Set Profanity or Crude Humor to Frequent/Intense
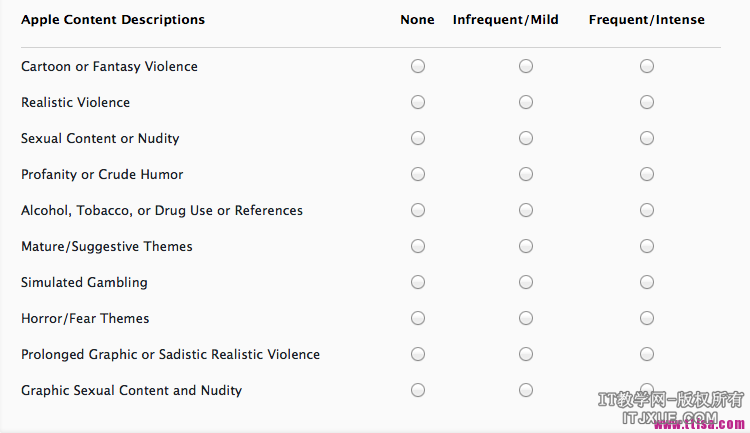The width and height of the screenshot is (750, 433). (647, 174)
